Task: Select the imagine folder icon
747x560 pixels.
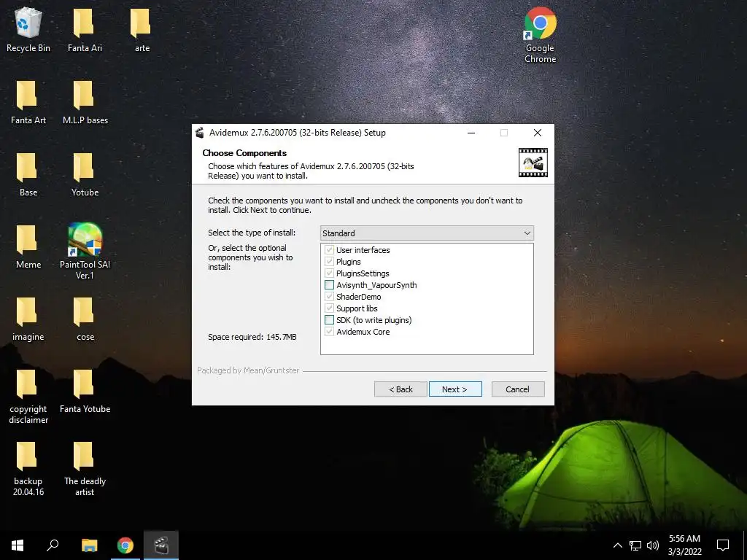Action: (x=28, y=319)
